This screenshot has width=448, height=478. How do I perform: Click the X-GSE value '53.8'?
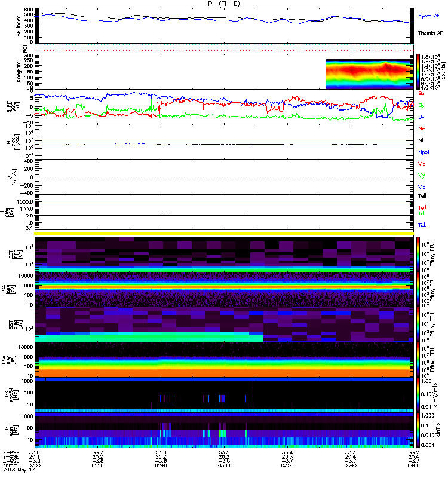35,452
